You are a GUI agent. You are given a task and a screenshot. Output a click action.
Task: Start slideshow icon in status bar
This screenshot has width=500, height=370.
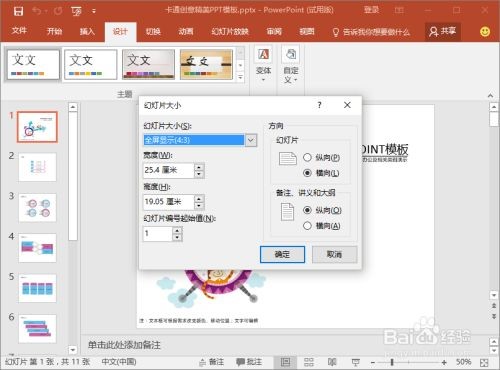pos(356,362)
